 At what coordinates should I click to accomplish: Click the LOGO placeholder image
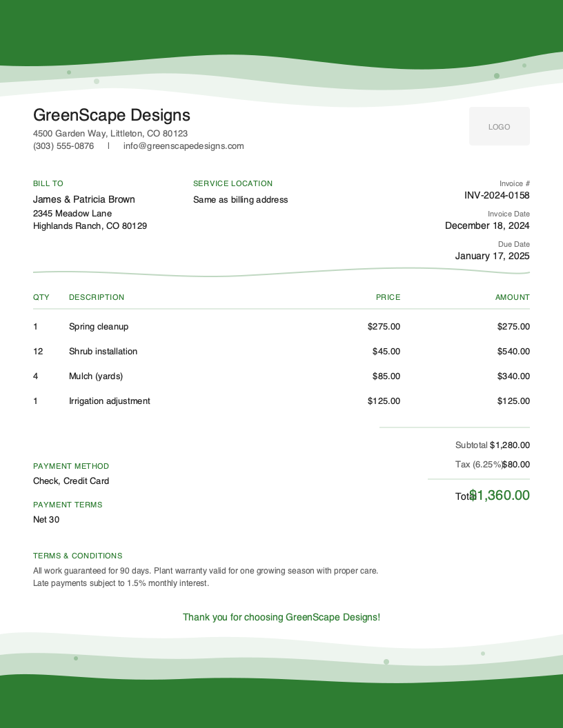(x=499, y=126)
